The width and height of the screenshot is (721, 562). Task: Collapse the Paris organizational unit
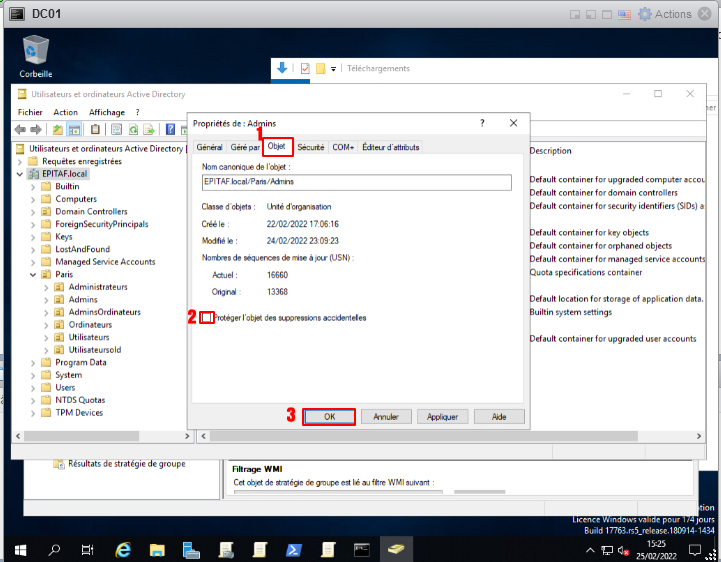33,274
